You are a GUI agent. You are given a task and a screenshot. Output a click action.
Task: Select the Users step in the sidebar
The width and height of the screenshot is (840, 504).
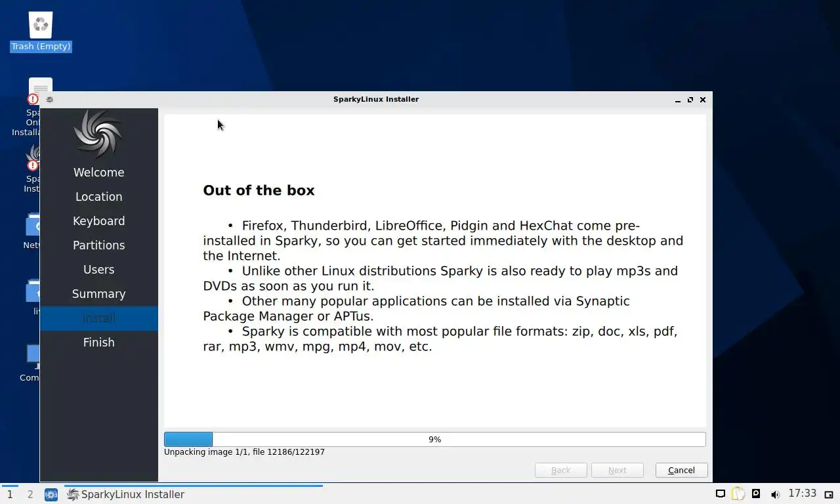pos(98,270)
